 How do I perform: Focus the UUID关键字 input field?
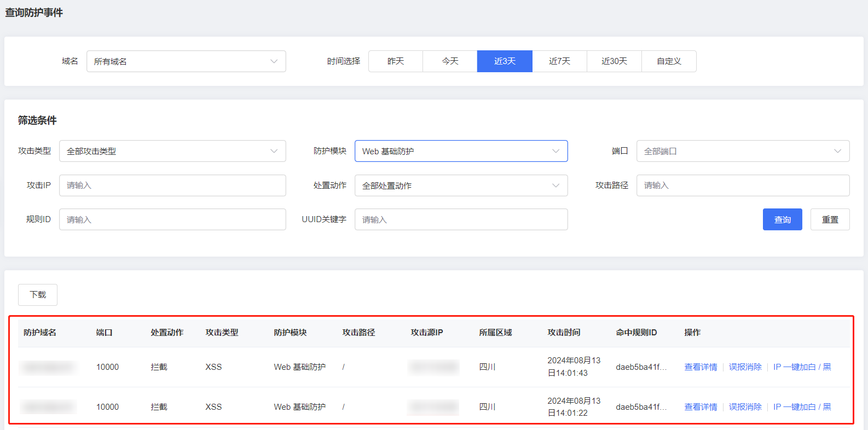(461, 219)
